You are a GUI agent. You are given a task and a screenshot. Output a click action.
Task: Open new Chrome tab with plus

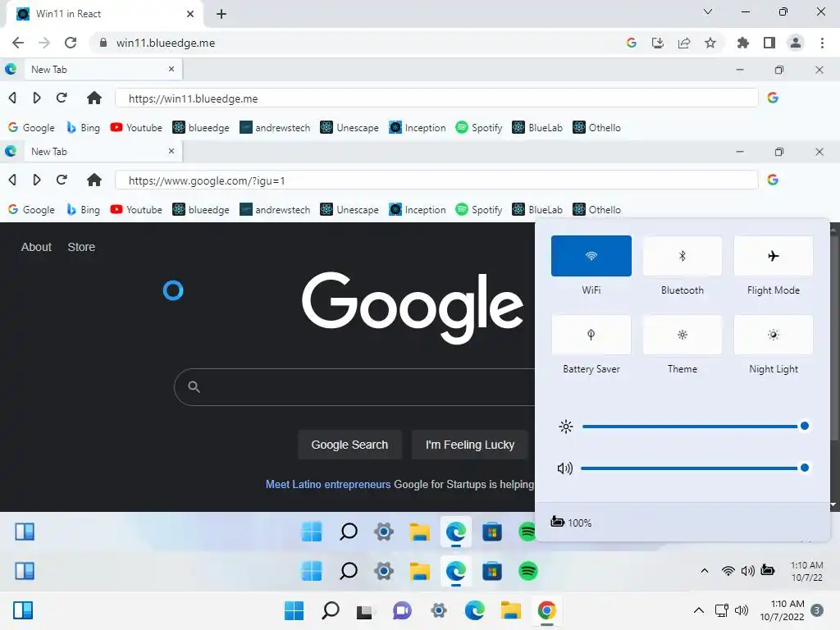pos(221,14)
